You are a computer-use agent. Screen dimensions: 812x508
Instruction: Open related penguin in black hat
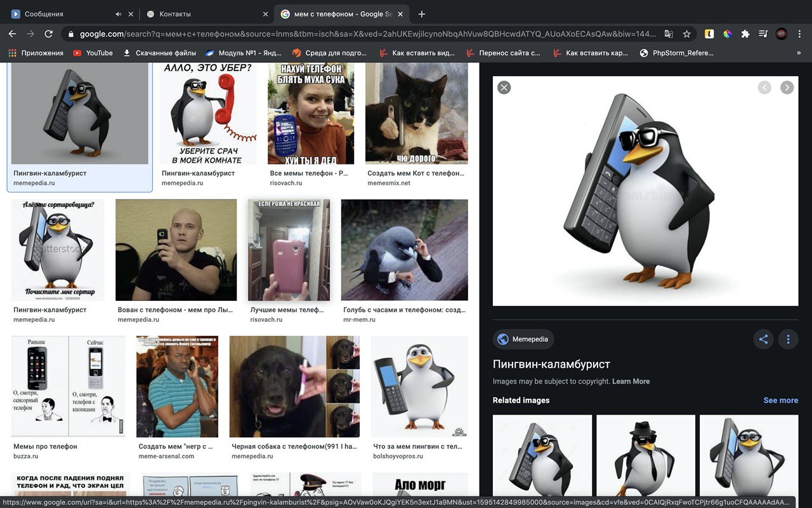coord(646,455)
